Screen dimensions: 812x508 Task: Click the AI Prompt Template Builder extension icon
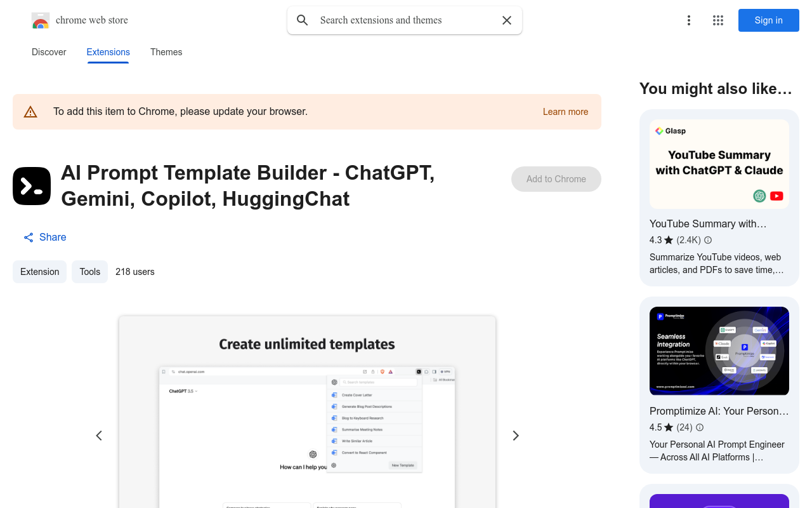[x=32, y=186]
